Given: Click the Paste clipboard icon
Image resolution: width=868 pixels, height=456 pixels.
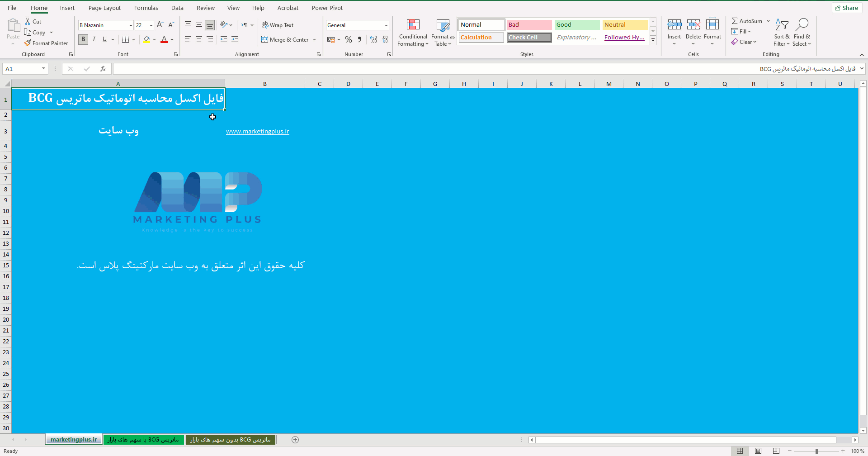Looking at the screenshot, I should [x=13, y=26].
